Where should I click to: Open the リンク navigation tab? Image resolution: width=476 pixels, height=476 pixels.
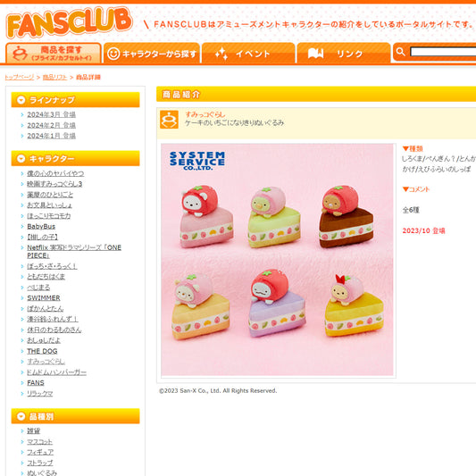(344, 54)
